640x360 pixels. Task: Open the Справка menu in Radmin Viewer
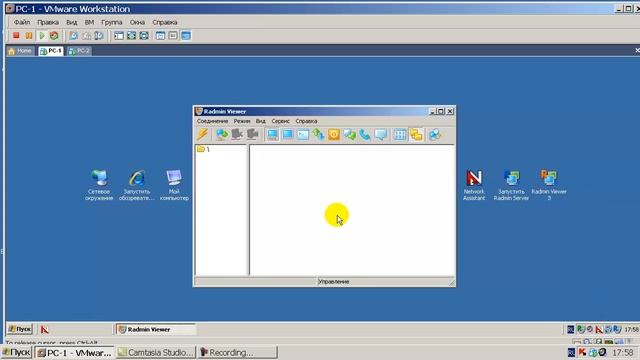306,121
